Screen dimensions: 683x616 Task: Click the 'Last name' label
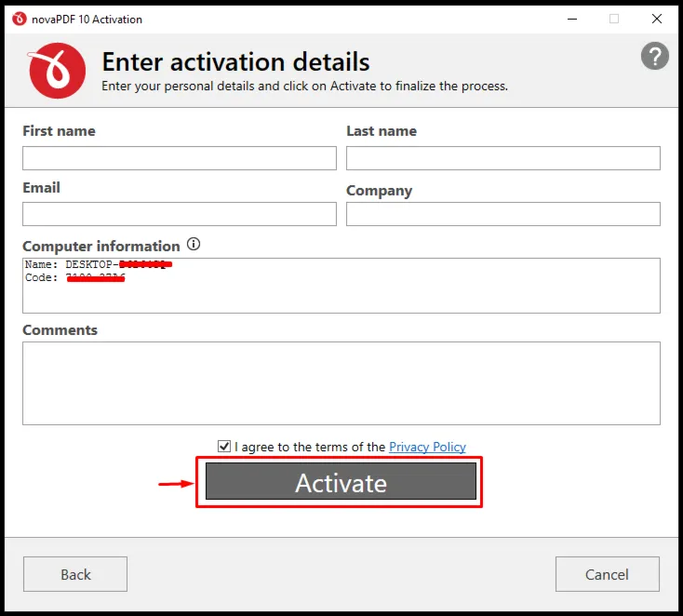click(382, 130)
